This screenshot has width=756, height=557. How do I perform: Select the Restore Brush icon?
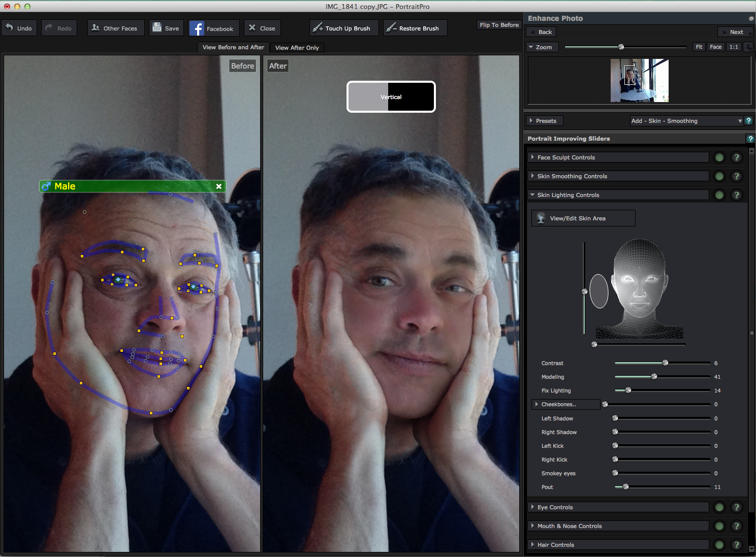(x=391, y=27)
